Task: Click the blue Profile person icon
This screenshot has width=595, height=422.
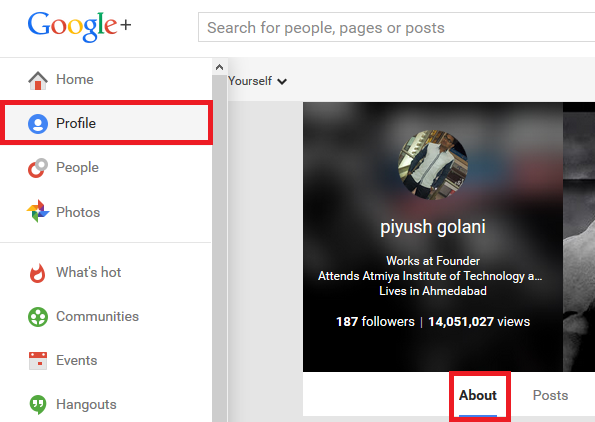Action: (38, 124)
